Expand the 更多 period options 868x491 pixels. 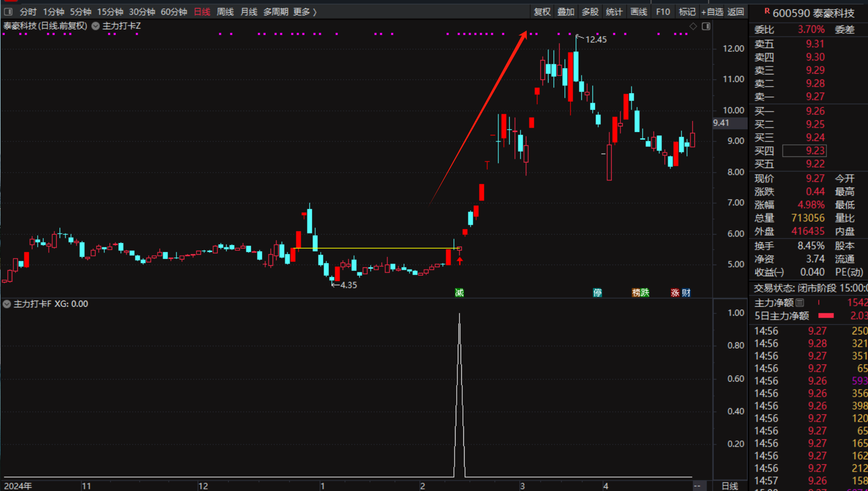coord(305,12)
